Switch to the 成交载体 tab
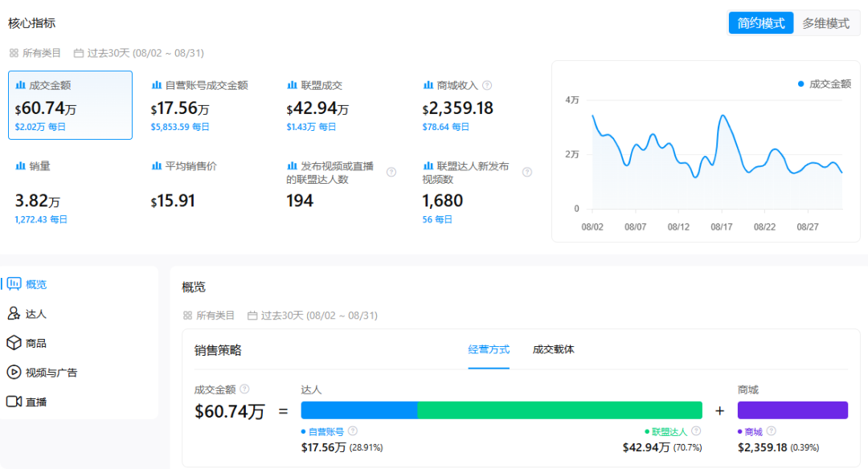The height and width of the screenshot is (469, 868). [554, 349]
